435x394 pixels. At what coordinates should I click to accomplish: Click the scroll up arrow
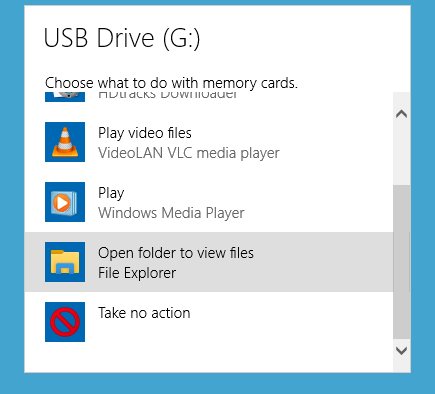click(x=401, y=114)
